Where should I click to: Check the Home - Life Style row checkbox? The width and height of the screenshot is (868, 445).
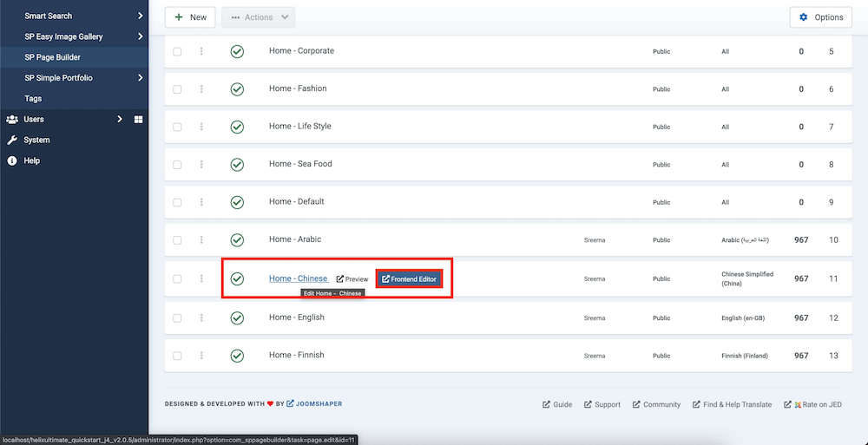click(x=177, y=127)
